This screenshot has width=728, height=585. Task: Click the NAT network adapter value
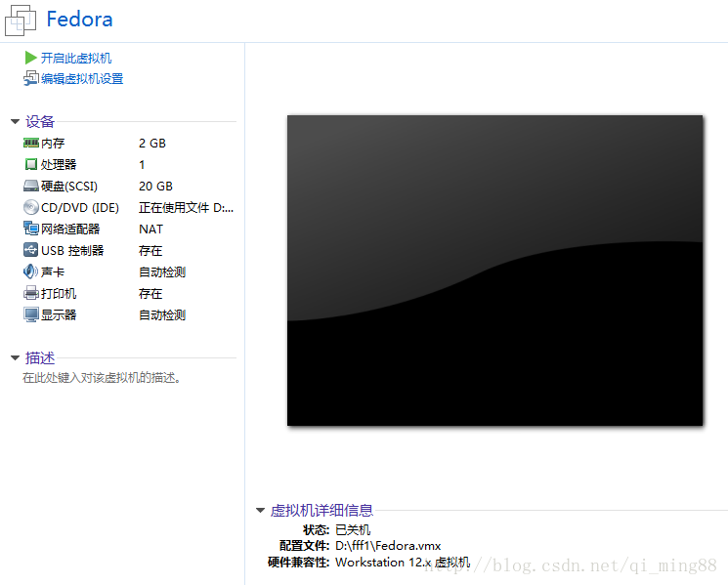coord(150,230)
